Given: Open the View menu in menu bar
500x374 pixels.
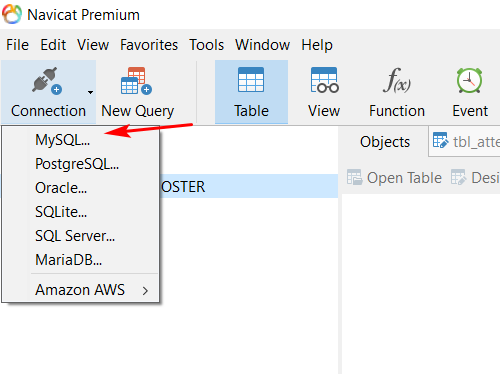Looking at the screenshot, I should 93,45.
